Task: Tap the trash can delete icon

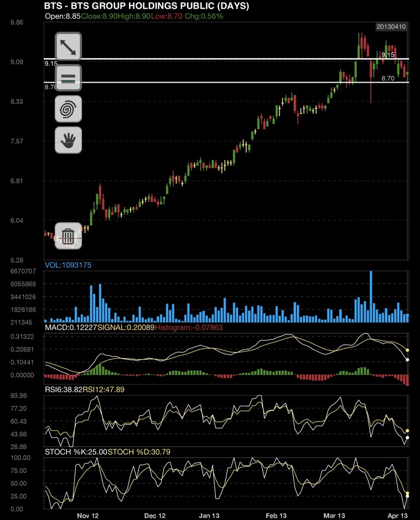Action: coord(68,236)
